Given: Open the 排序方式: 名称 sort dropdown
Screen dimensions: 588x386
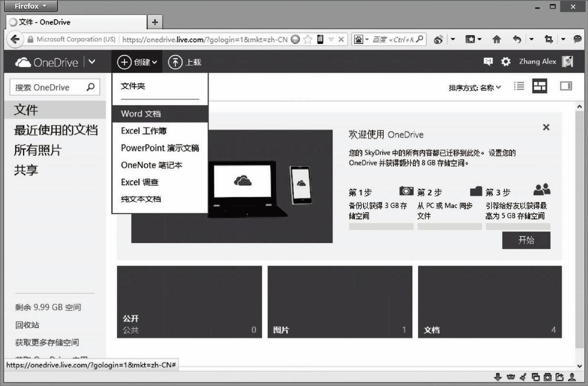Looking at the screenshot, I should pyautogui.click(x=475, y=87).
